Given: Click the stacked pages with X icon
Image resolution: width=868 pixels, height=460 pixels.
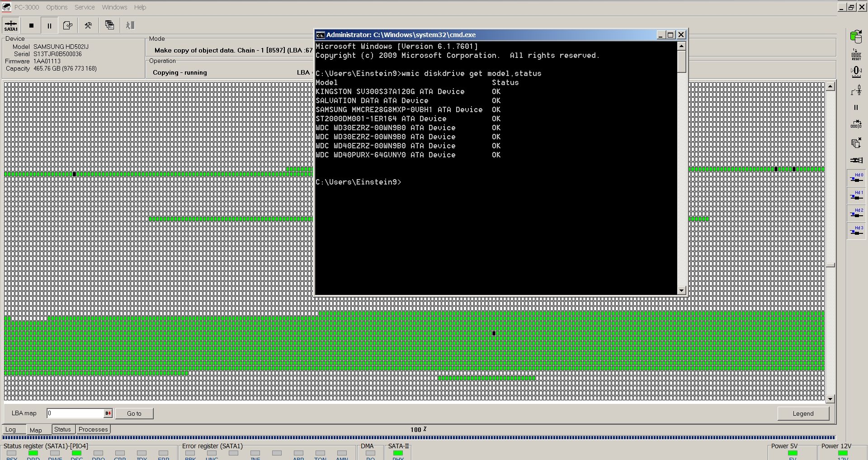Looking at the screenshot, I should (x=856, y=143).
